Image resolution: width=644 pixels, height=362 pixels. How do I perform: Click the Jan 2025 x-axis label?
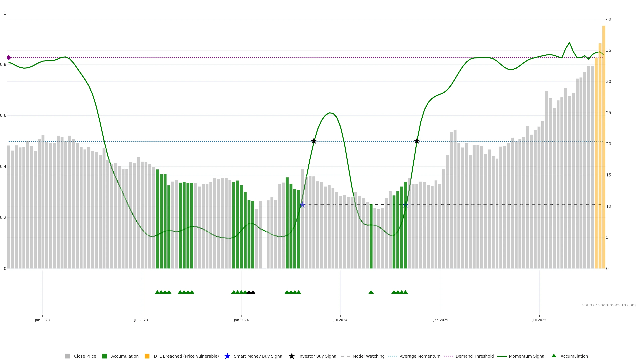441,320
